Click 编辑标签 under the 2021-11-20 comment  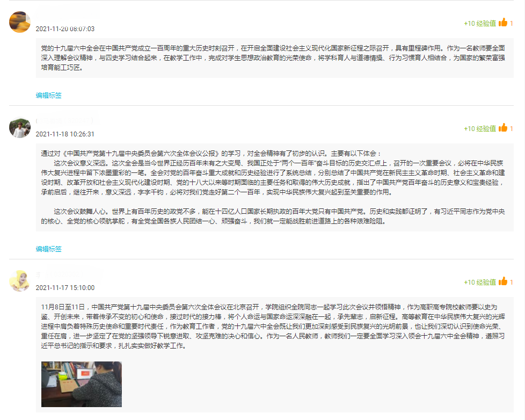click(x=49, y=96)
